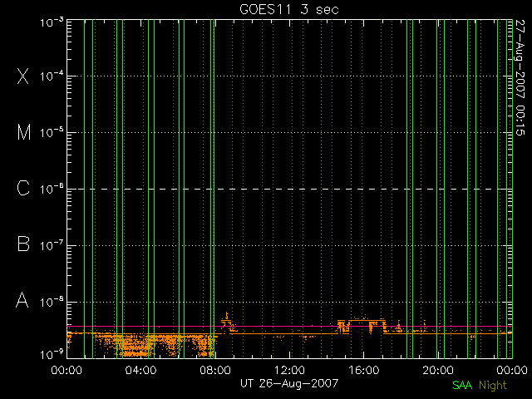Click the 16:00 time axis label
Viewport: 532px width, 399px height.
click(364, 370)
